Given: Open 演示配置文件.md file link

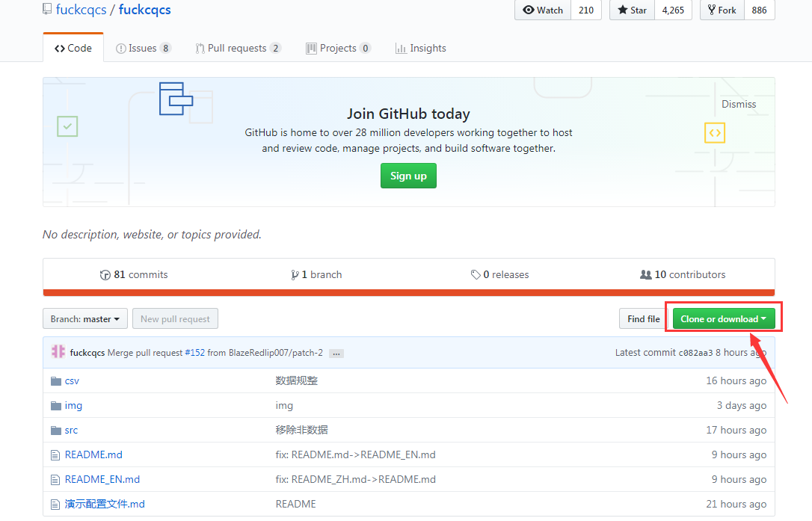Looking at the screenshot, I should (105, 504).
